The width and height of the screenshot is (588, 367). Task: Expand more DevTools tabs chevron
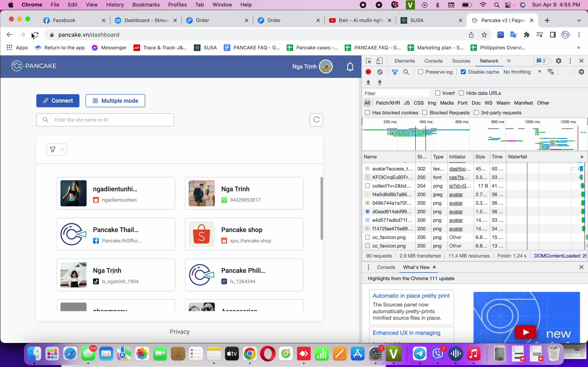click(x=509, y=61)
